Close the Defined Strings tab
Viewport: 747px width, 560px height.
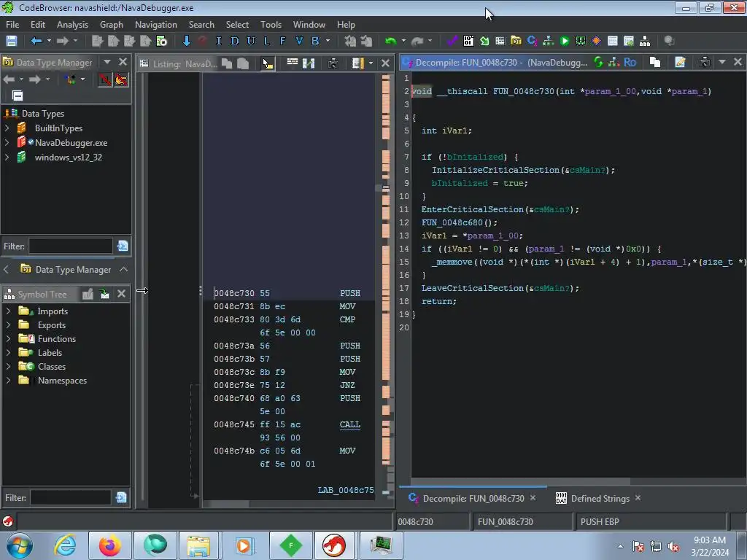[x=638, y=497]
